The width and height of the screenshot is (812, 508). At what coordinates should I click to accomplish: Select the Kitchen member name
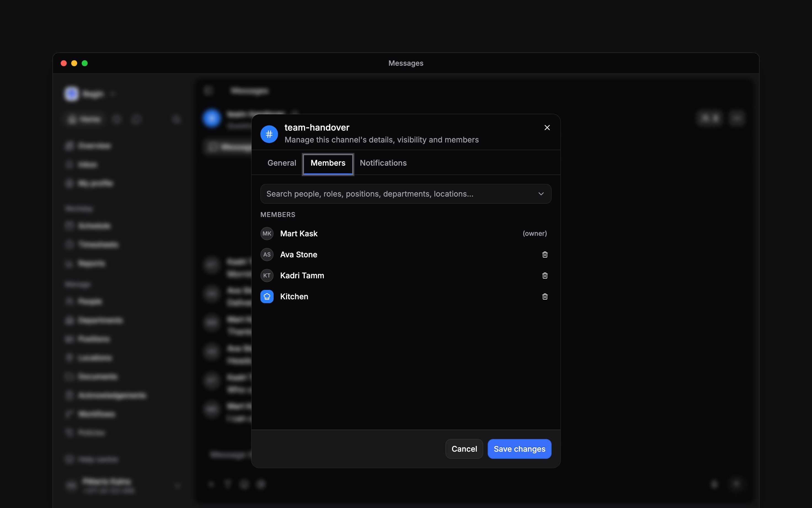click(294, 297)
